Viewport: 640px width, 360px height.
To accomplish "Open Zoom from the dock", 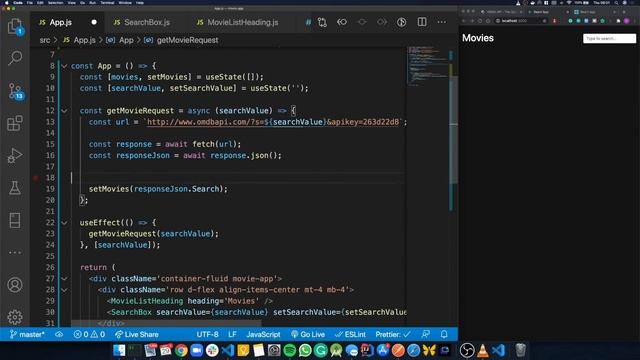I will click(197, 350).
